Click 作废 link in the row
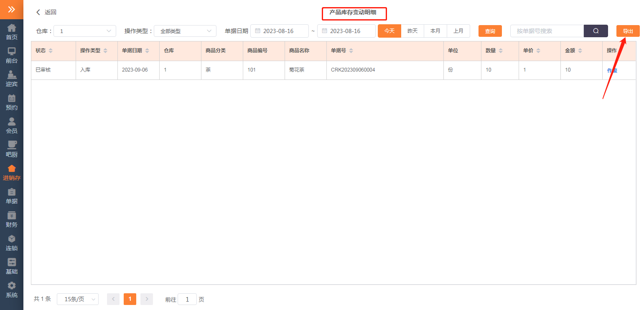The width and height of the screenshot is (644, 310). pyautogui.click(x=612, y=70)
